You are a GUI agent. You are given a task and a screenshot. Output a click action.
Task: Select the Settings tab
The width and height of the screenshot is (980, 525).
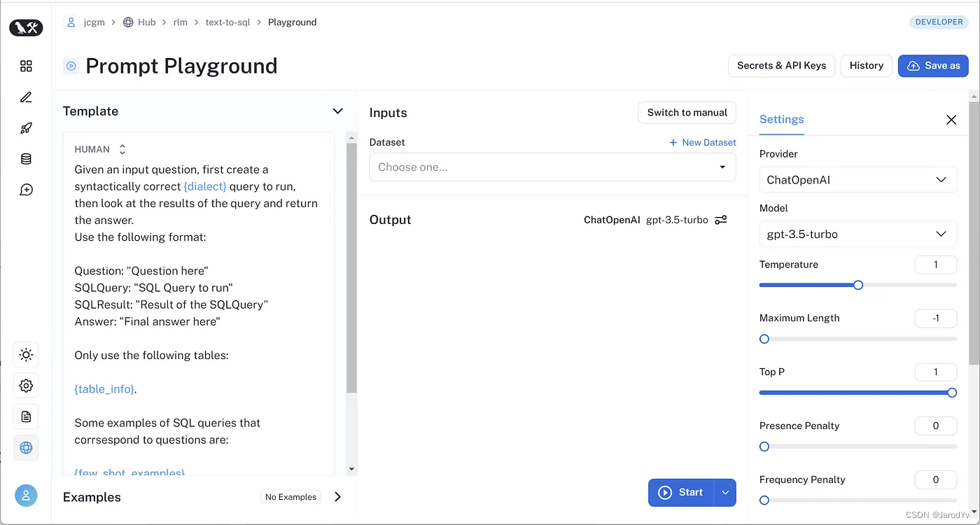click(x=781, y=120)
